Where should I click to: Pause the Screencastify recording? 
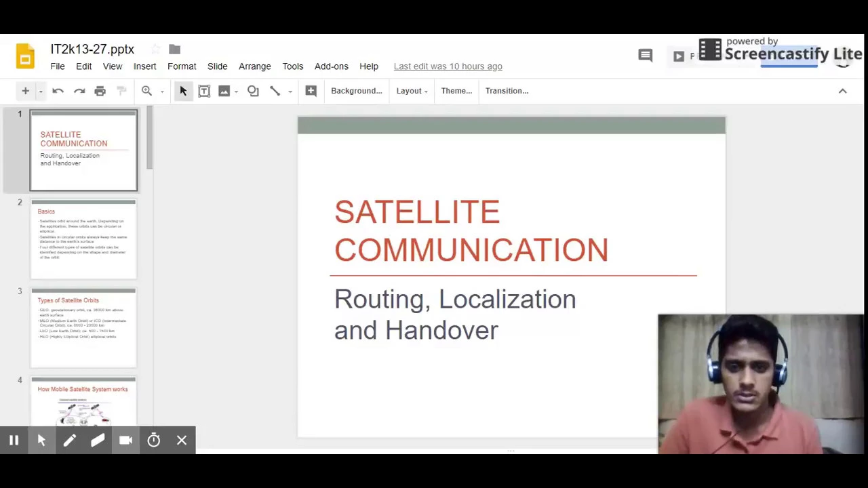tap(14, 441)
